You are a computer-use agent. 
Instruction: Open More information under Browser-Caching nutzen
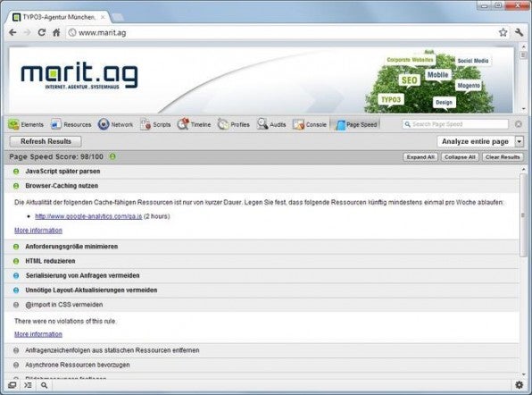pyautogui.click(x=38, y=231)
